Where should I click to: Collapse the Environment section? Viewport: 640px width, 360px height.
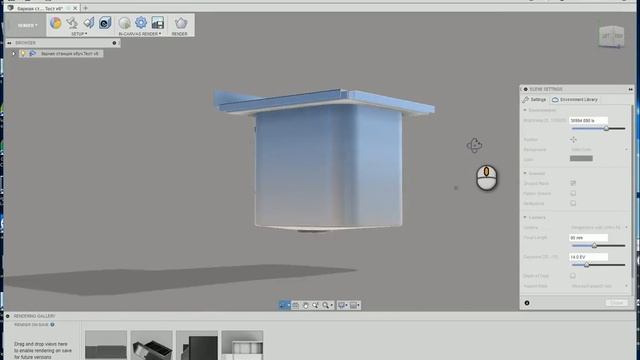pyautogui.click(x=525, y=110)
